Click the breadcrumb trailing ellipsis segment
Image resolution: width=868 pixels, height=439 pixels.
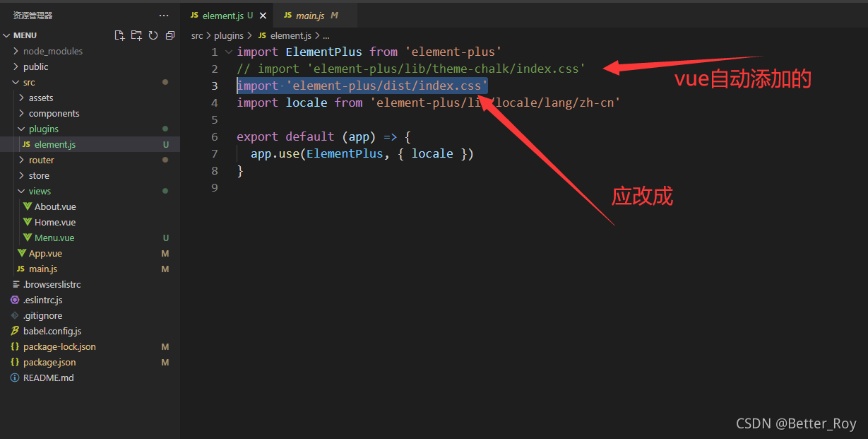pos(326,35)
